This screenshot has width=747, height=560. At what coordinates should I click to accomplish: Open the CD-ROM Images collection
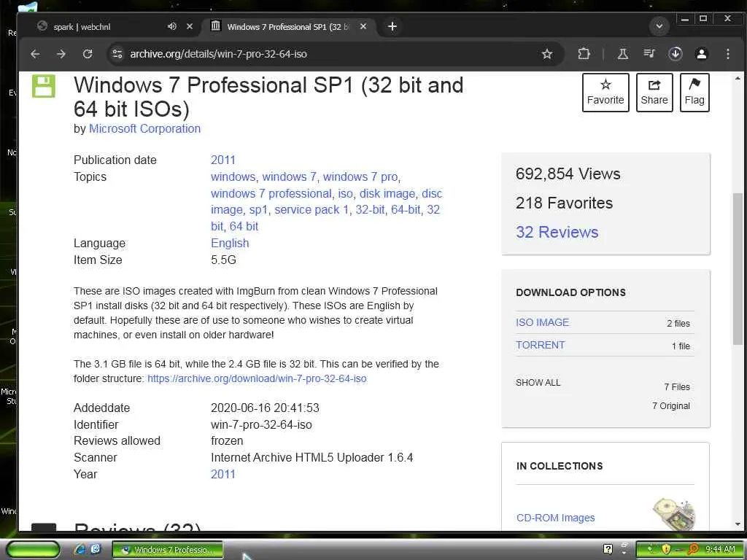[555, 518]
